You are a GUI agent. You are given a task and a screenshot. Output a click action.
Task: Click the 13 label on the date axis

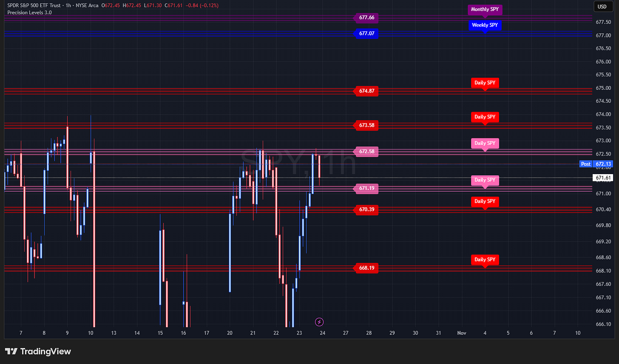tap(114, 333)
